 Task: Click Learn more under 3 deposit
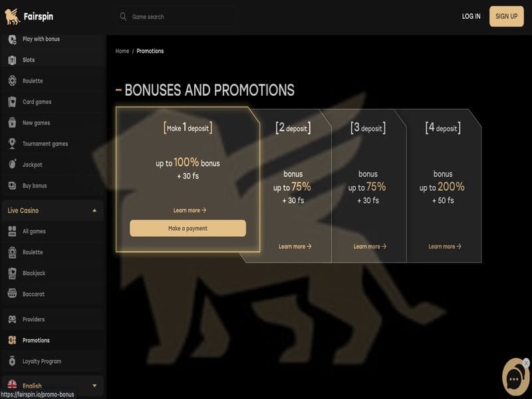[370, 247]
